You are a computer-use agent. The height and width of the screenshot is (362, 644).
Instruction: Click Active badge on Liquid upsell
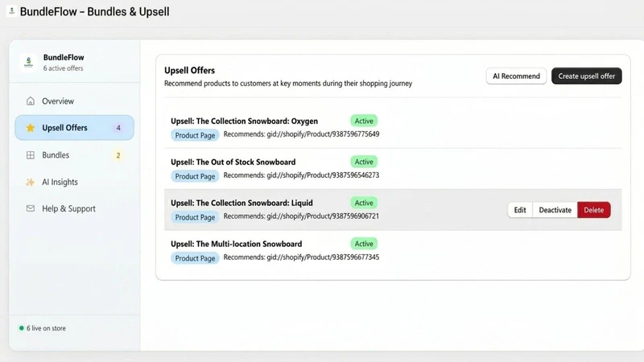point(364,203)
